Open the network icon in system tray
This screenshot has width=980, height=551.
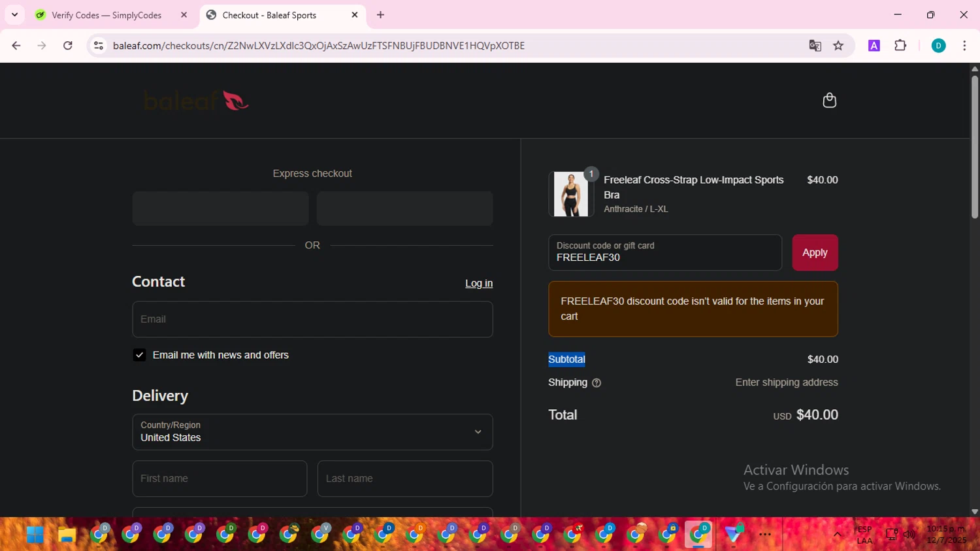[891, 535]
